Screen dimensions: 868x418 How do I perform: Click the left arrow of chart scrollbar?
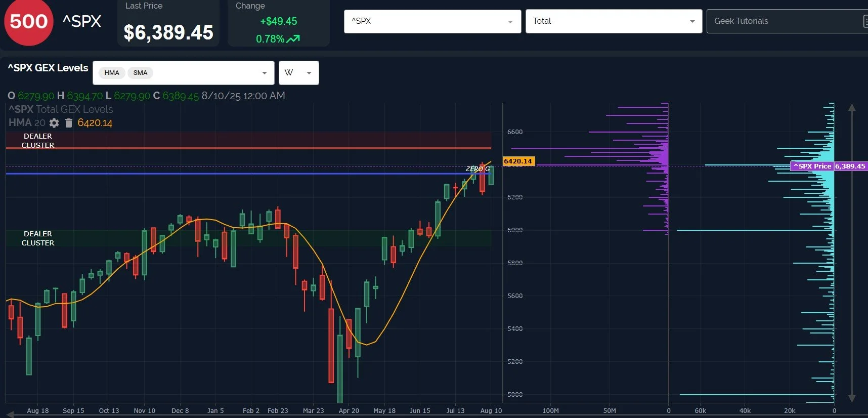[x=10, y=415]
